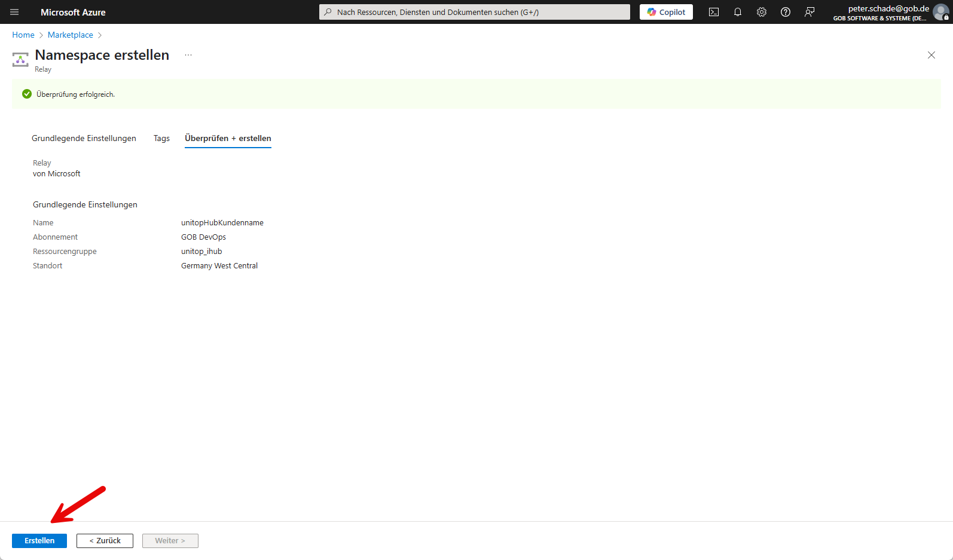Screen dimensions: 953x560
Task: Click the Weiter button
Action: [x=170, y=540]
